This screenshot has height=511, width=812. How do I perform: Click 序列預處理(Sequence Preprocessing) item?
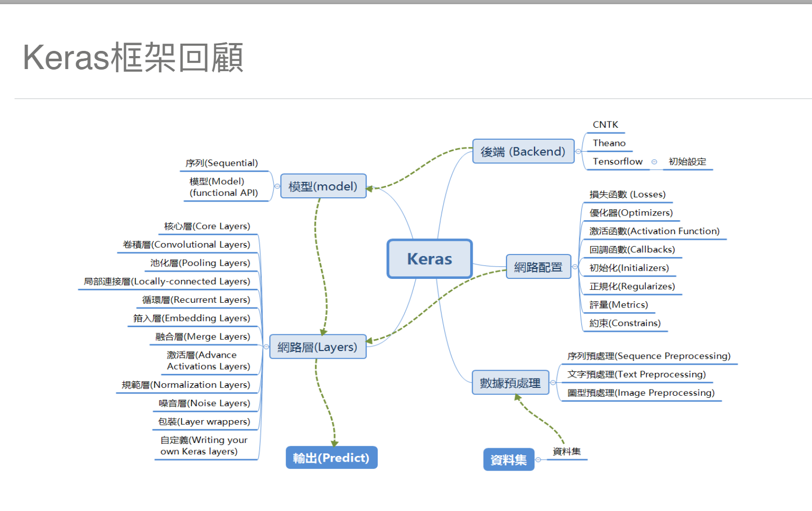(x=648, y=356)
